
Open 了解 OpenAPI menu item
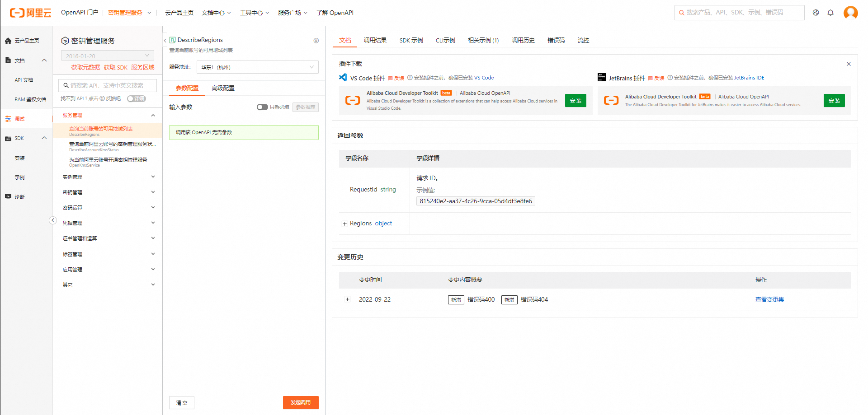point(335,13)
